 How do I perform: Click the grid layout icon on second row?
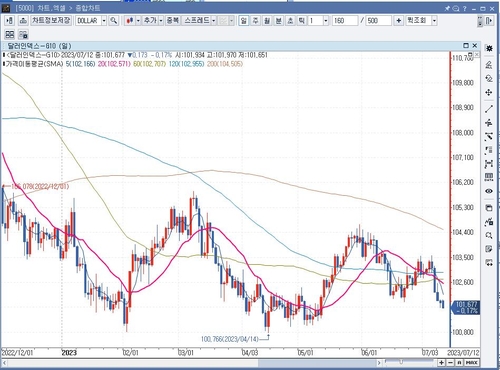10,34
